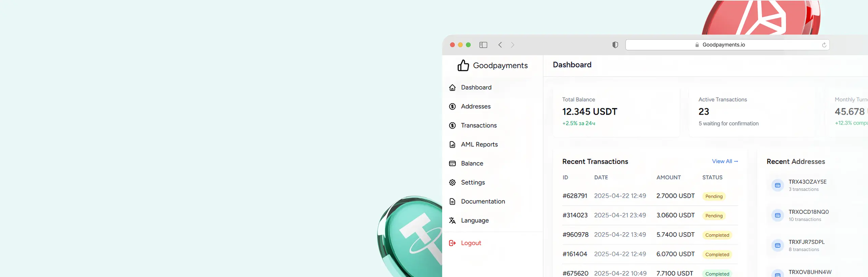Click the card icon beside TRXFJR7SDPL address
Viewport: 868px width, 277px height.
[x=777, y=245]
